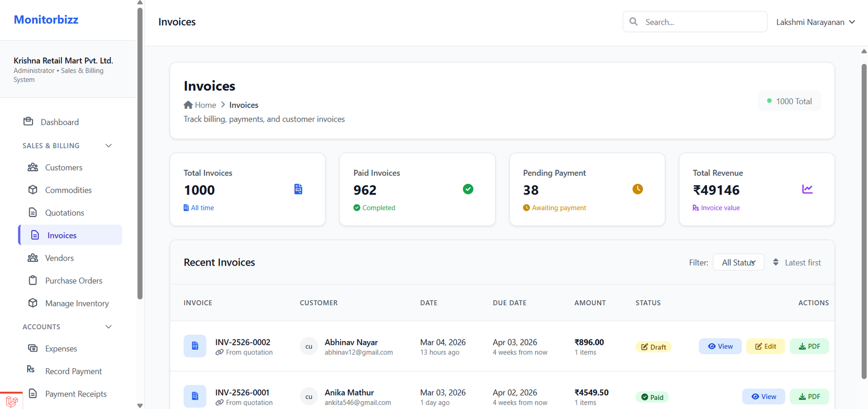View invoice INV-2526-0001
868x409 pixels.
(x=763, y=397)
